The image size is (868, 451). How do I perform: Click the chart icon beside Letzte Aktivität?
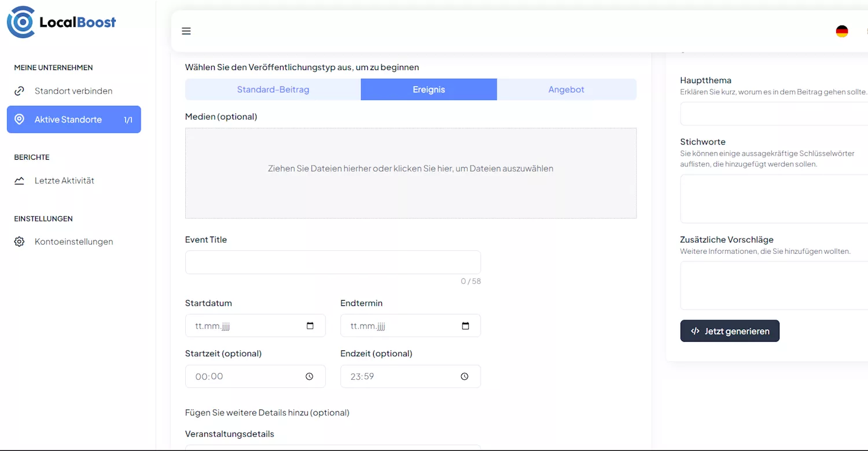(x=19, y=180)
